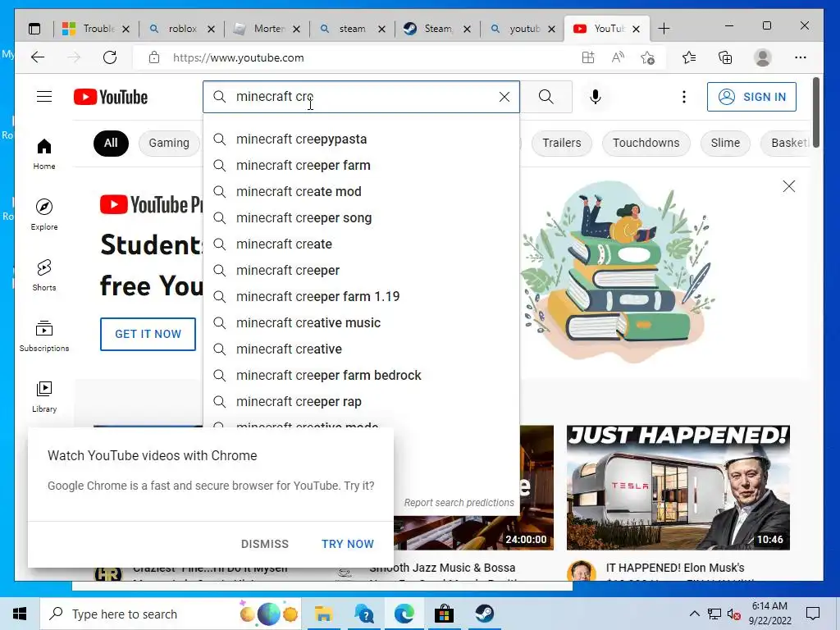The width and height of the screenshot is (840, 630).
Task: Choose suggestion minecraft creeper
Action: click(361, 271)
